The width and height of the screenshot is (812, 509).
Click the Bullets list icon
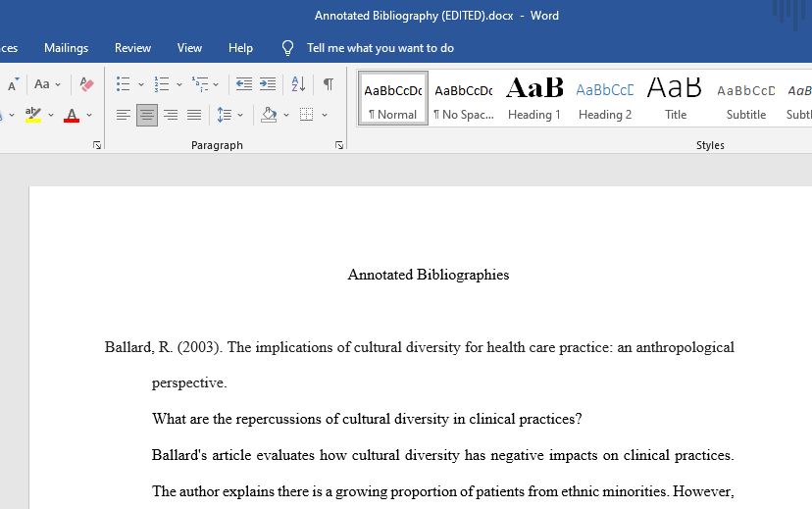click(x=124, y=84)
